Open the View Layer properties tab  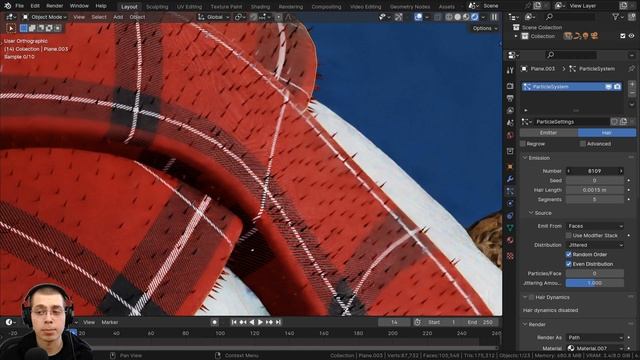[x=510, y=111]
